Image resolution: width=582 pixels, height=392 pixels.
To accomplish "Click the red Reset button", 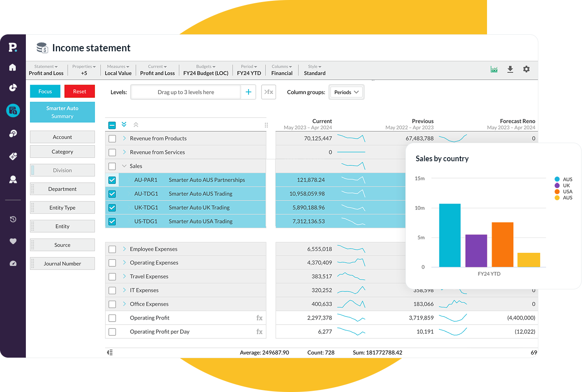I will pos(80,91).
